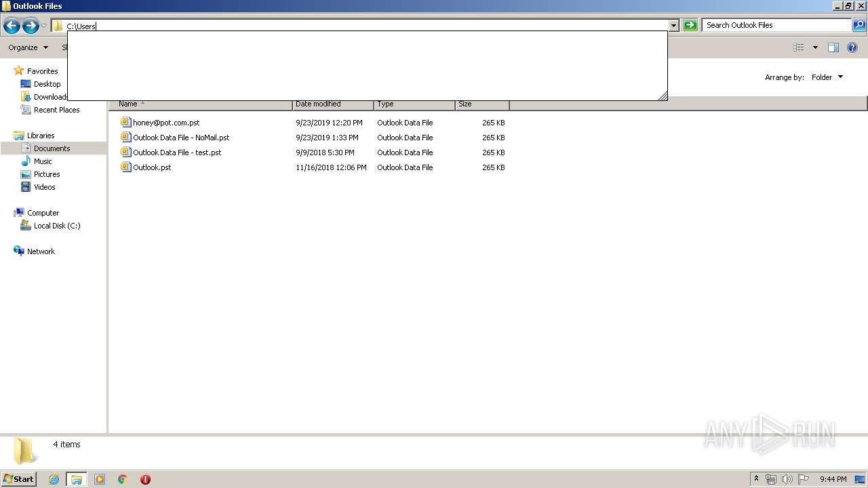Screen dimensions: 868x488
Task: Sort by the Date modified column header
Action: point(333,104)
